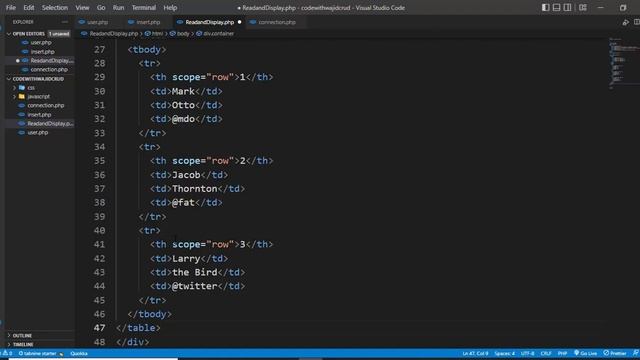This screenshot has width=640, height=360.
Task: Start Go Live server
Action: tap(585, 353)
